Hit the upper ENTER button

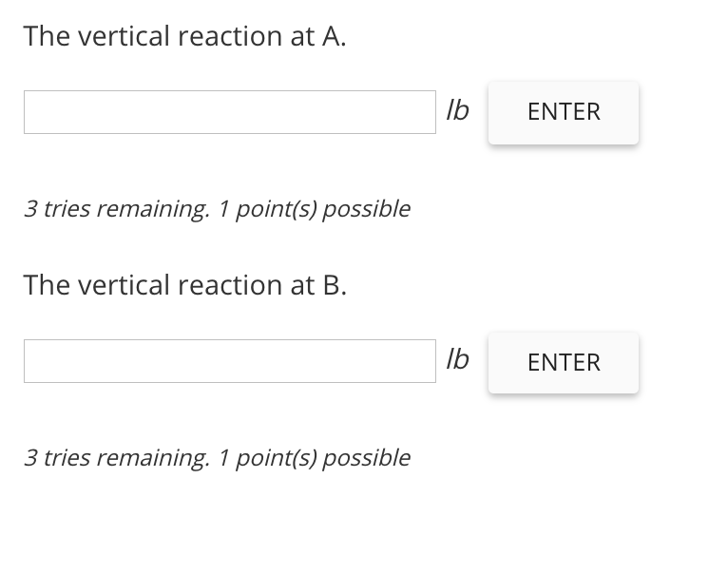[564, 112]
